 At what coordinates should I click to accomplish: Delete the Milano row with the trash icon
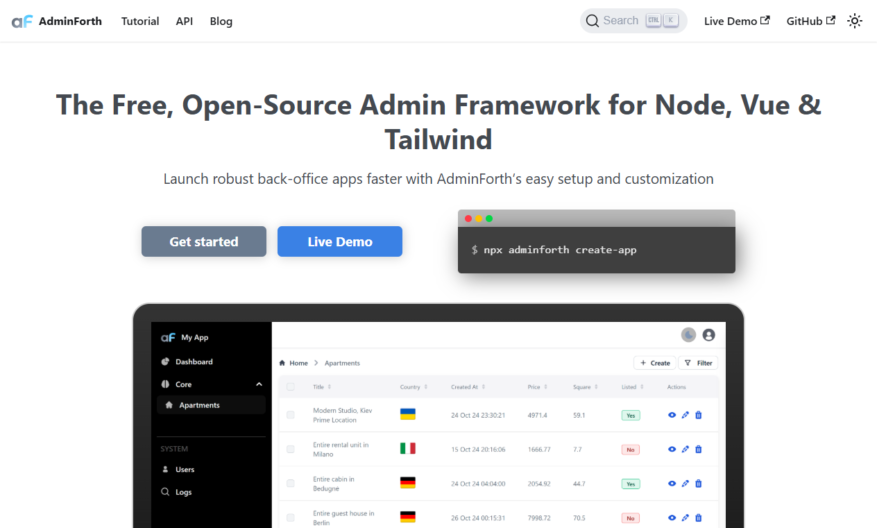coord(699,449)
